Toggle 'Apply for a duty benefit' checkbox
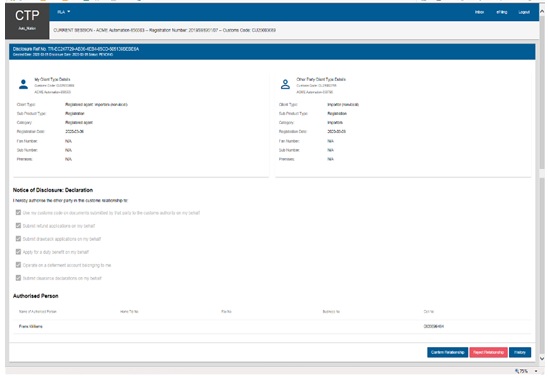 tap(19, 252)
